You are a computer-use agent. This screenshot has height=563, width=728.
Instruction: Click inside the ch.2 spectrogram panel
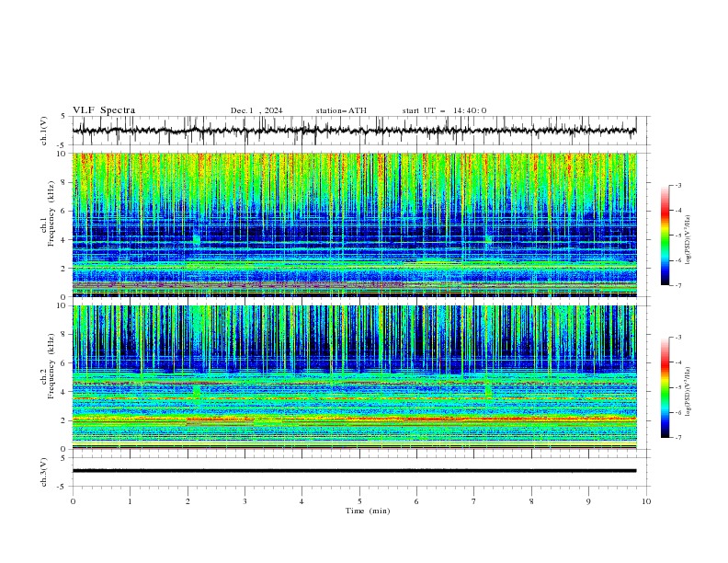[x=354, y=377]
